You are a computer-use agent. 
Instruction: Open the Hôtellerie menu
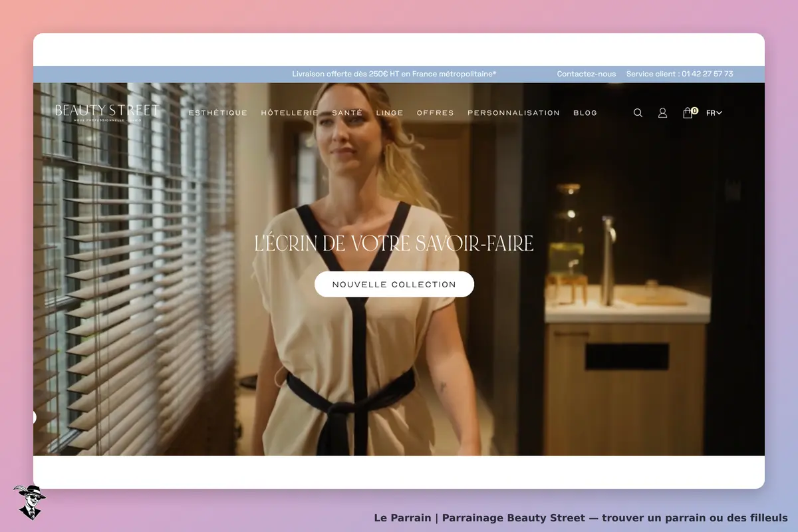[290, 113]
